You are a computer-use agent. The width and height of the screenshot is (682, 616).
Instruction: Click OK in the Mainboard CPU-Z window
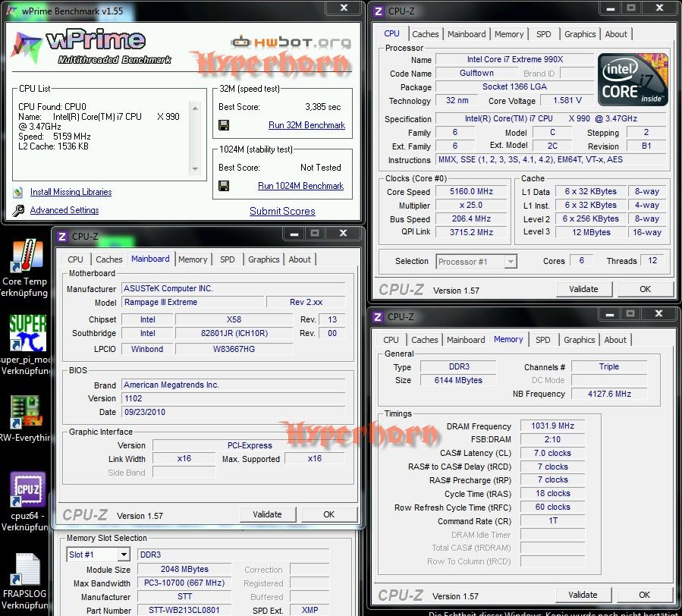click(x=328, y=514)
